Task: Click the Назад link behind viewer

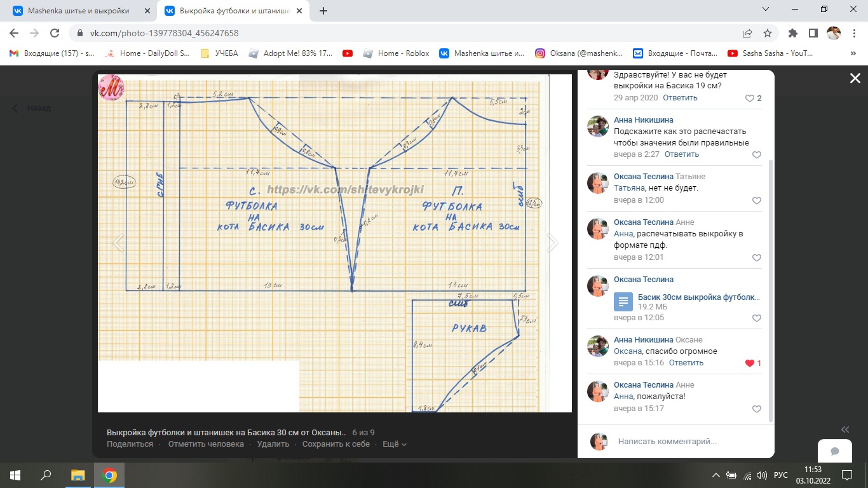Action: click(33, 108)
